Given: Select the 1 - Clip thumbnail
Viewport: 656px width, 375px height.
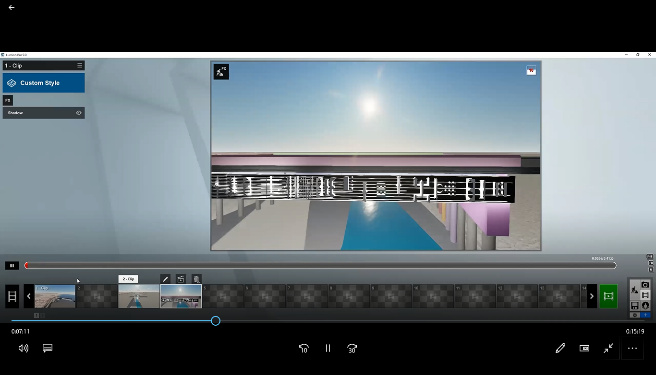Looking at the screenshot, I should [55, 296].
